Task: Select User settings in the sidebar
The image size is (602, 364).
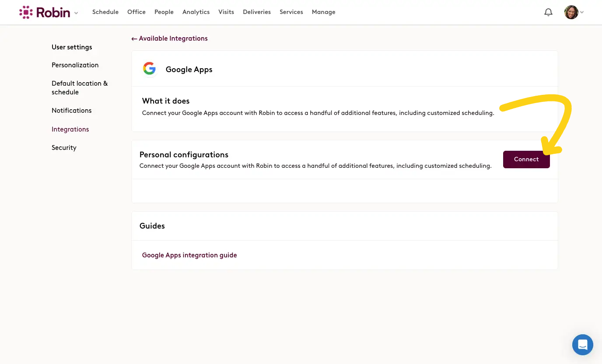Action: coord(72,47)
